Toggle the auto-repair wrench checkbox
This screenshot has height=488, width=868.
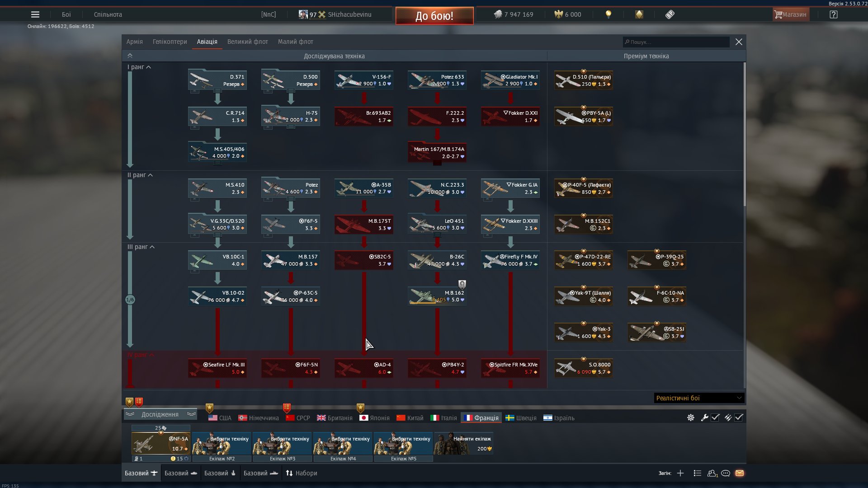[x=715, y=418]
